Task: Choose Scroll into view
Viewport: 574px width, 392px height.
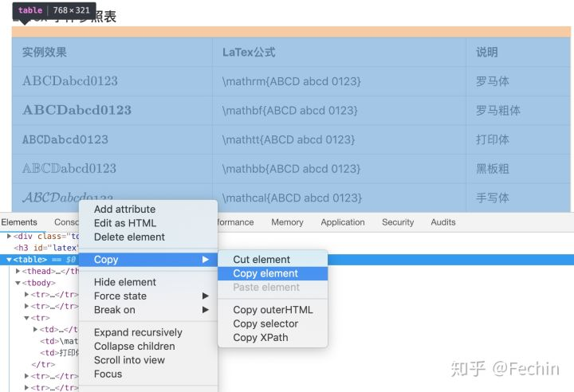Action: pos(148,360)
